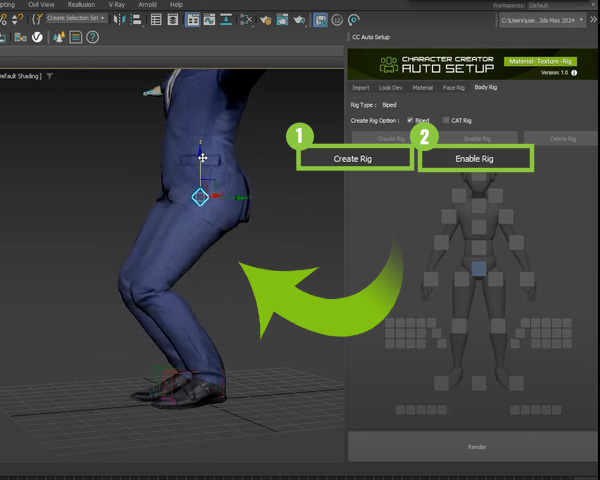The image size is (600, 480).
Task: Select the blue COM diamond in the viewport
Action: point(200,197)
